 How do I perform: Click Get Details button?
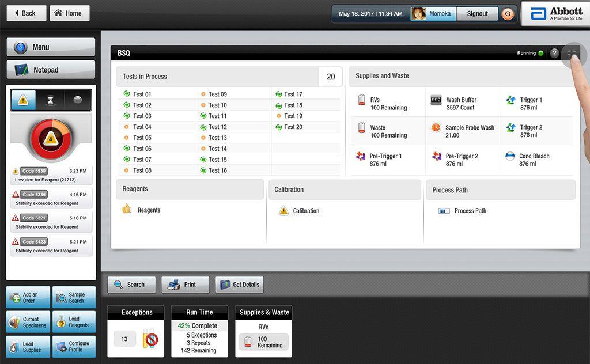(x=240, y=285)
